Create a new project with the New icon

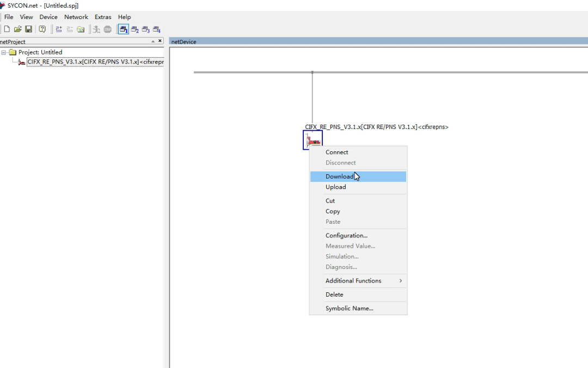(x=7, y=29)
